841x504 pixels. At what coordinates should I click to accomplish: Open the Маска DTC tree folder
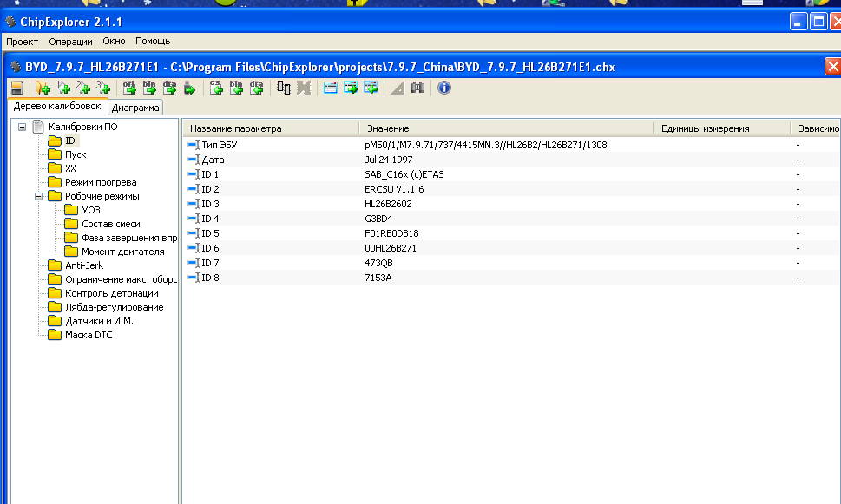point(89,335)
